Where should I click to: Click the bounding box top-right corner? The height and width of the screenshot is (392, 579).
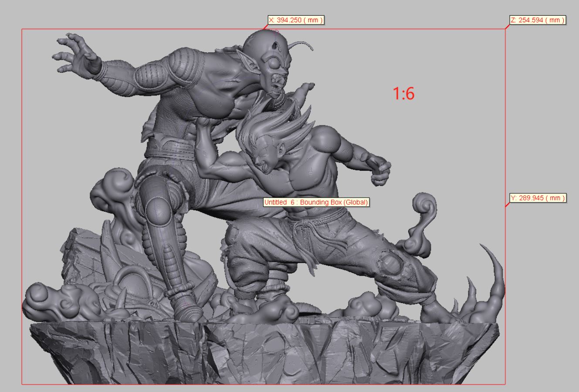(x=505, y=29)
